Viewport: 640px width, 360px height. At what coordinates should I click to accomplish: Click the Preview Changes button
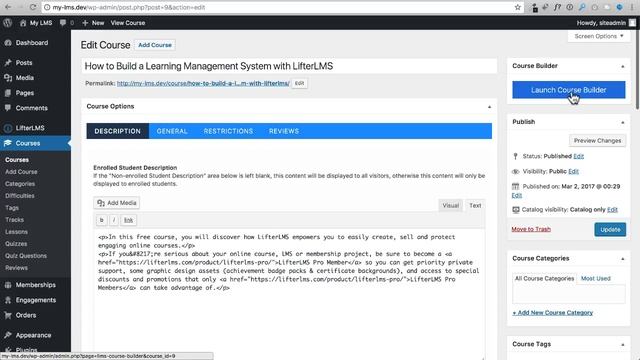pyautogui.click(x=597, y=140)
